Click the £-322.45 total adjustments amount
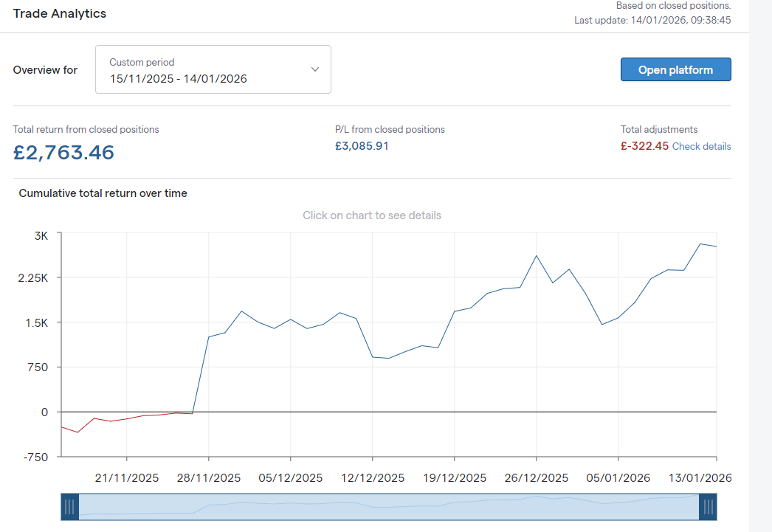 click(644, 146)
